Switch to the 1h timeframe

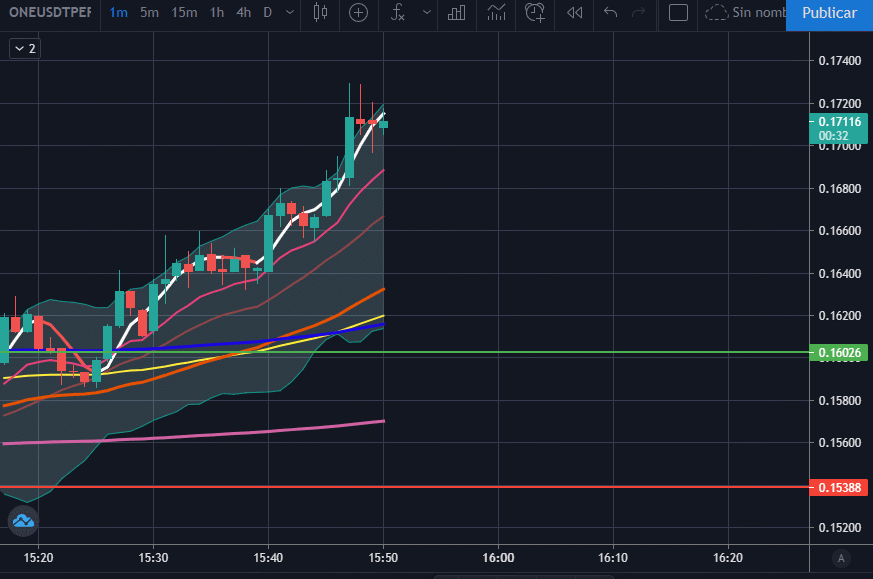tap(217, 12)
